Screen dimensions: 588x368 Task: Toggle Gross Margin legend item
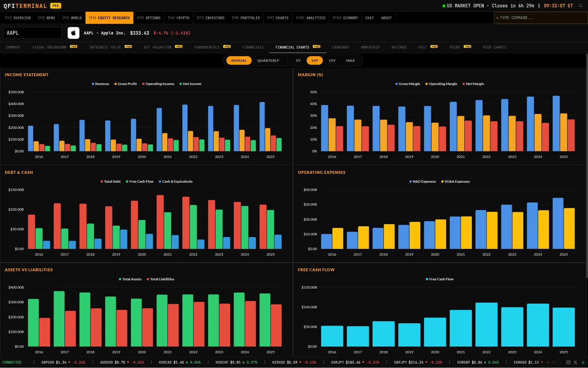[x=407, y=84]
